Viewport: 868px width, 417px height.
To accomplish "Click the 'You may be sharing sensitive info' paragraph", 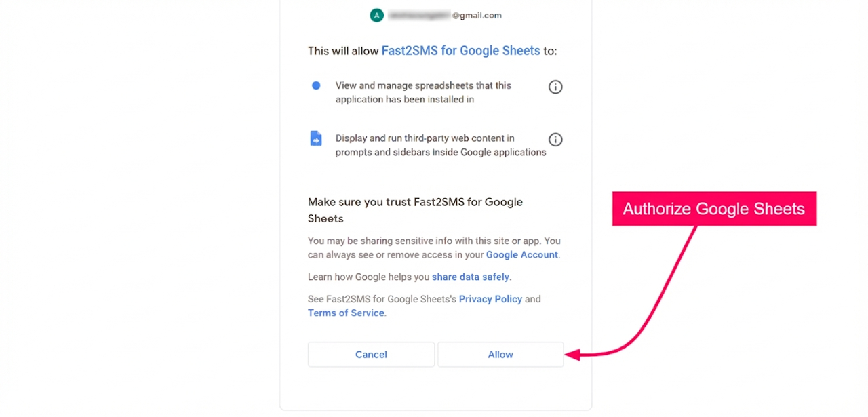I will pos(434,247).
